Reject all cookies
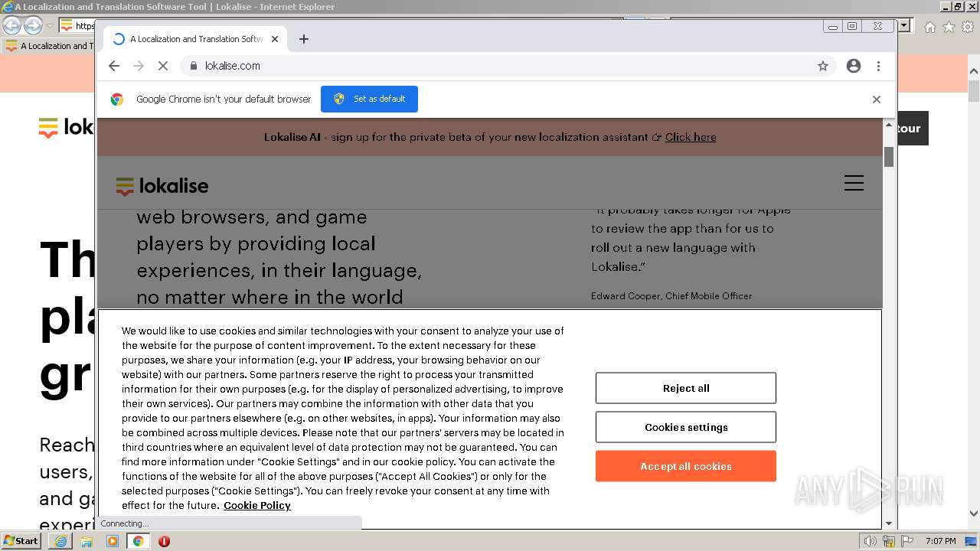Screen dimensions: 980x551 (x=686, y=388)
